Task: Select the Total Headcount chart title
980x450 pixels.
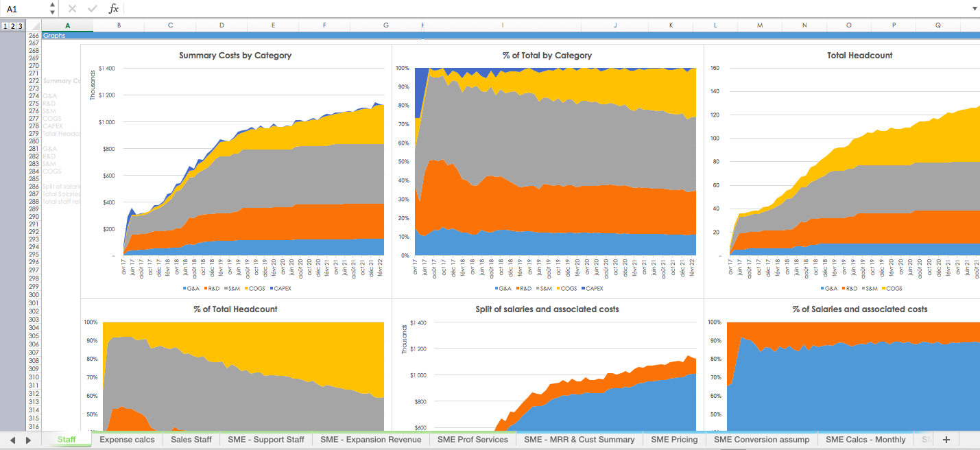Action: coord(860,56)
